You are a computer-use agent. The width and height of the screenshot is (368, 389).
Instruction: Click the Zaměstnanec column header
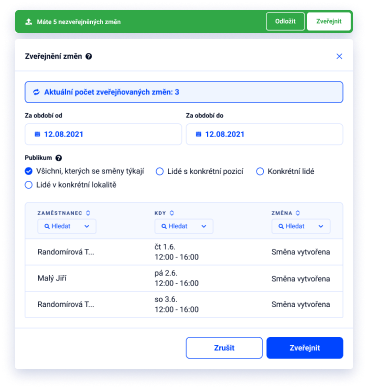[60, 213]
